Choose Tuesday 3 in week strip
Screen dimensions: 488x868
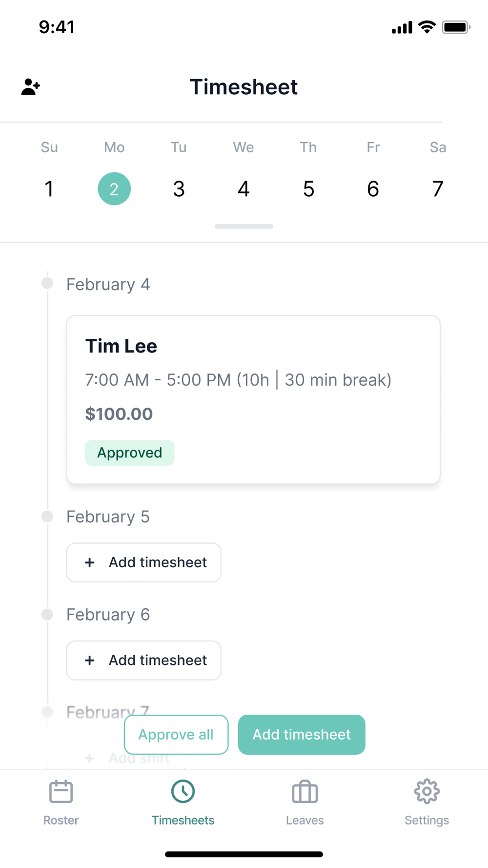[179, 189]
